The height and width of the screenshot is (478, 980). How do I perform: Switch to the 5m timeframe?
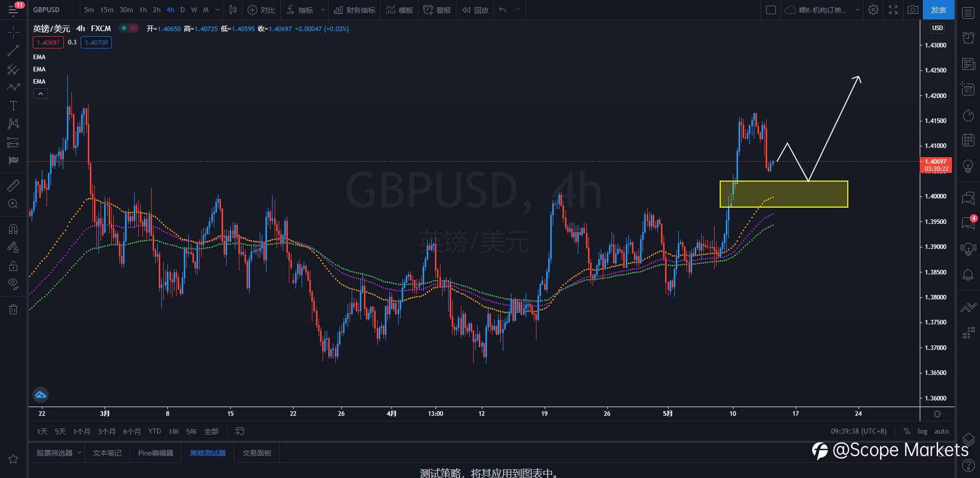[x=89, y=10]
